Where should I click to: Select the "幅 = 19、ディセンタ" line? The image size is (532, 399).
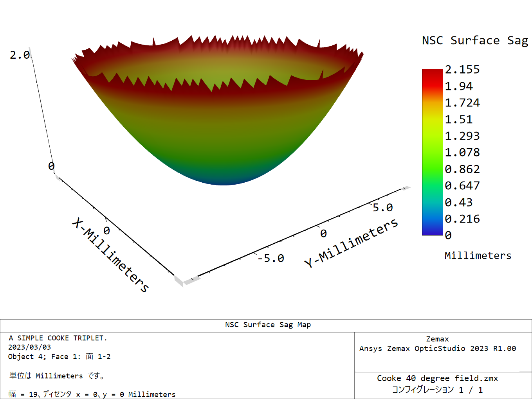tap(92, 394)
